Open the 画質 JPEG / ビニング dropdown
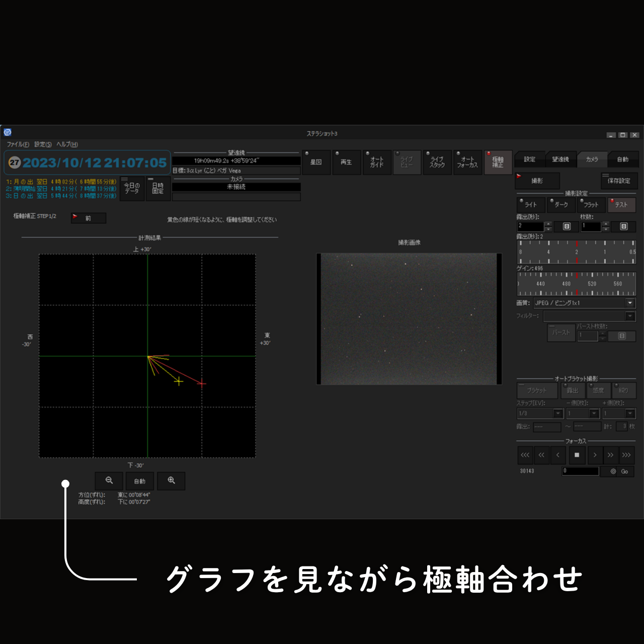The width and height of the screenshot is (644, 644). coord(630,303)
